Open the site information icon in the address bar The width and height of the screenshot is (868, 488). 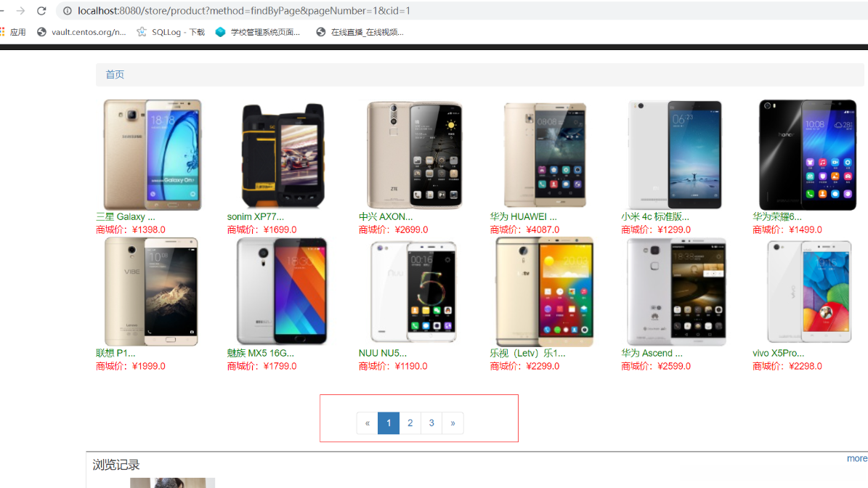pos(67,10)
